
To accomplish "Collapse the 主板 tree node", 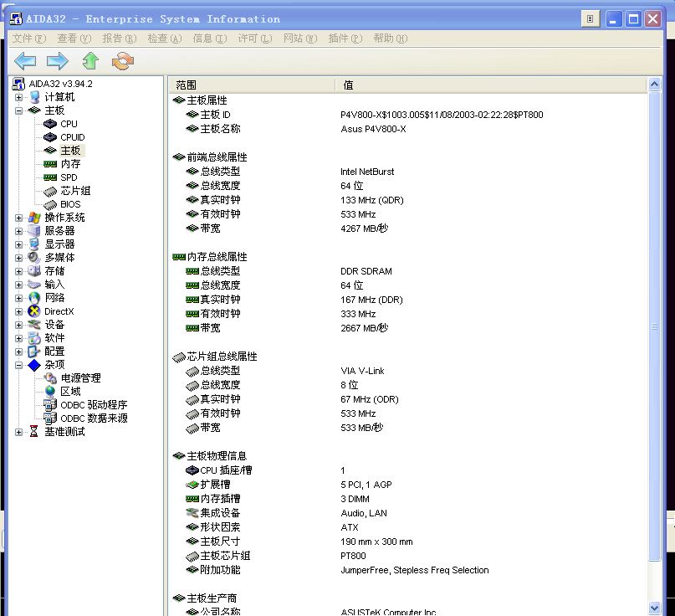I will tap(19, 110).
